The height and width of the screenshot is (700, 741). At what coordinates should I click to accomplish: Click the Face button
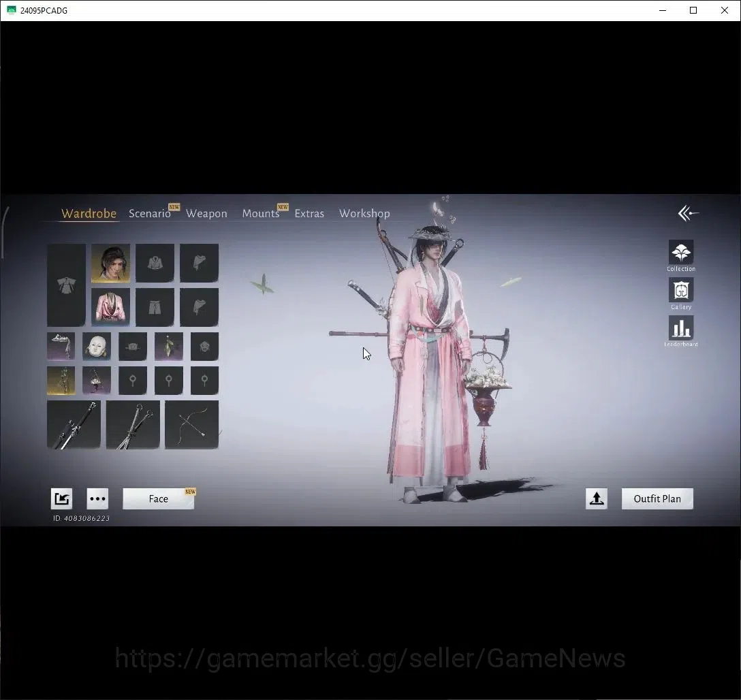[x=158, y=499]
